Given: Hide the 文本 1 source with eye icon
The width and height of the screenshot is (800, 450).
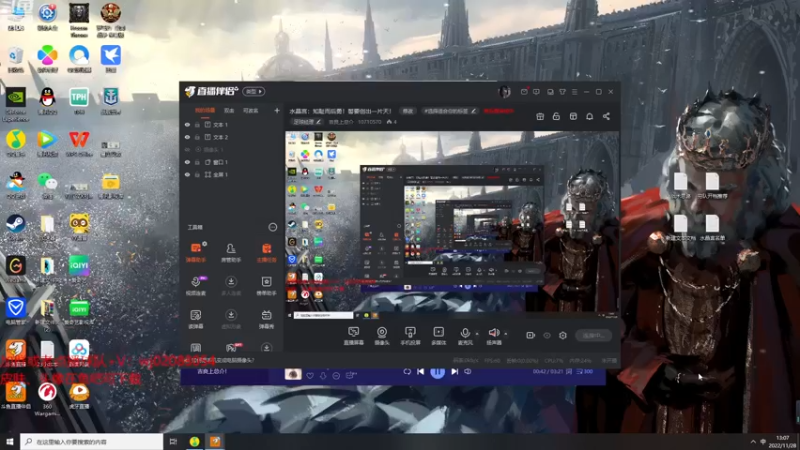Looking at the screenshot, I should [187, 124].
